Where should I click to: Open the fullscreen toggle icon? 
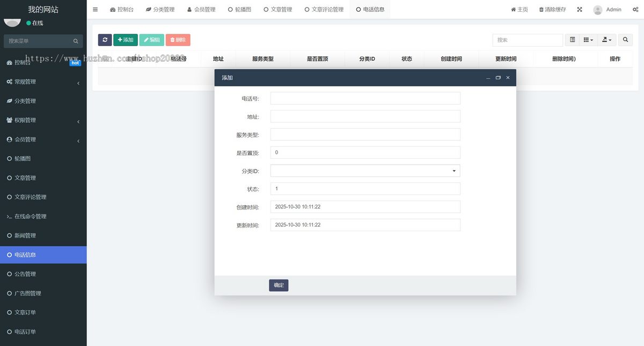[580, 9]
